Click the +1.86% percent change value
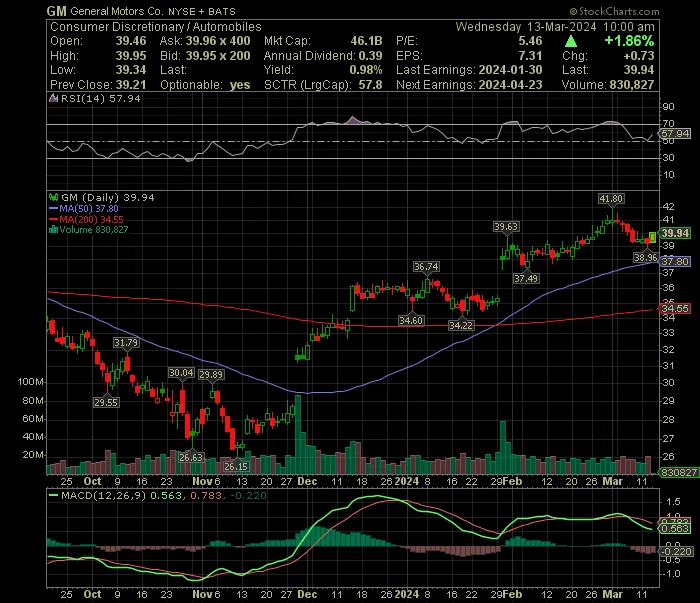This screenshot has height=603, width=700. pos(629,41)
